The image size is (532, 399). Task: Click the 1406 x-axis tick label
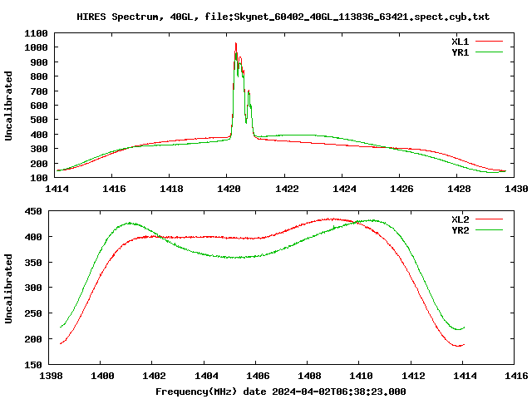click(258, 376)
